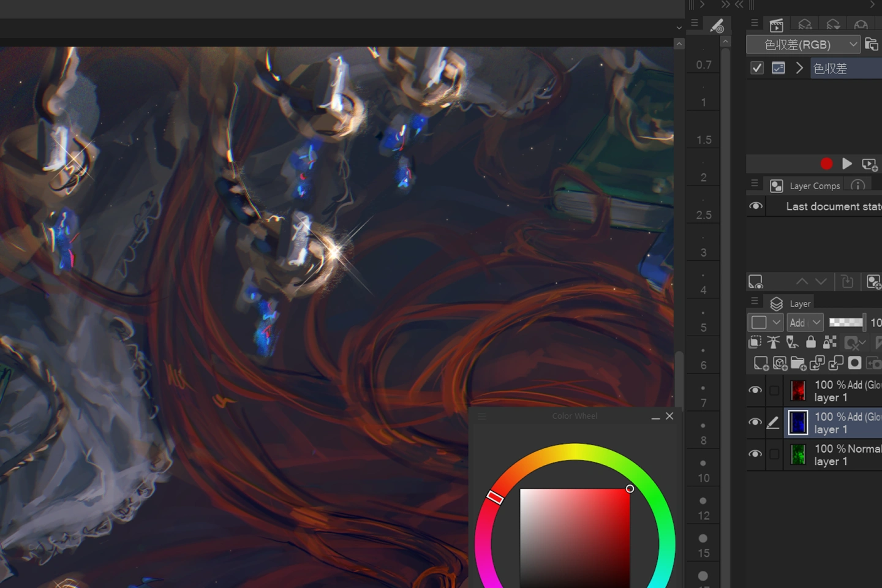This screenshot has width=882, height=588.
Task: Hide the green Normal layer
Action: [x=755, y=454]
